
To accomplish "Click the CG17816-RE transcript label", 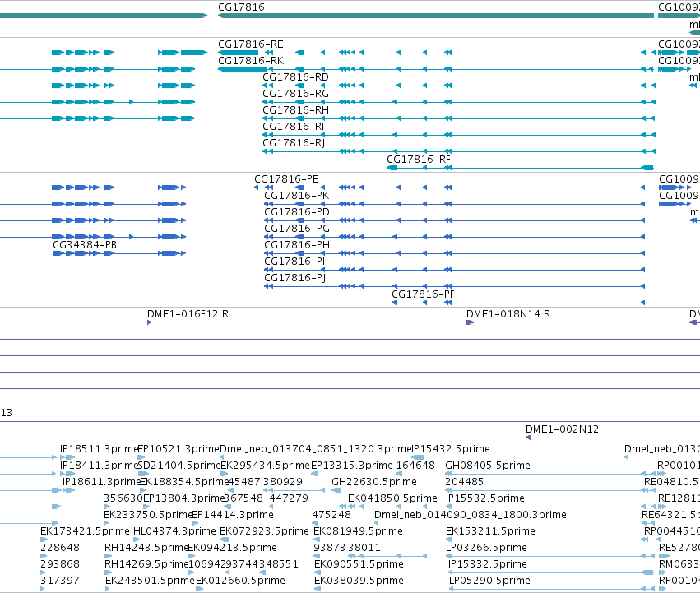I will 250,44.
